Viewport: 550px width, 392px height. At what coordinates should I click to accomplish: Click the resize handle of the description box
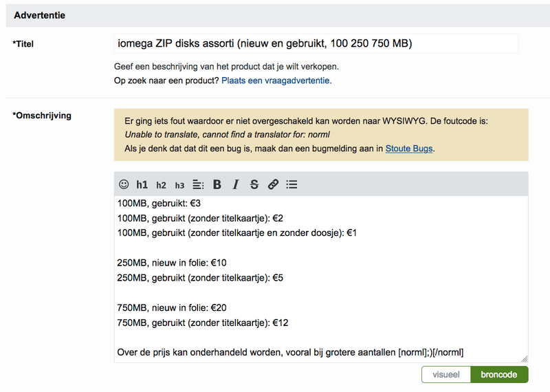coord(525,359)
